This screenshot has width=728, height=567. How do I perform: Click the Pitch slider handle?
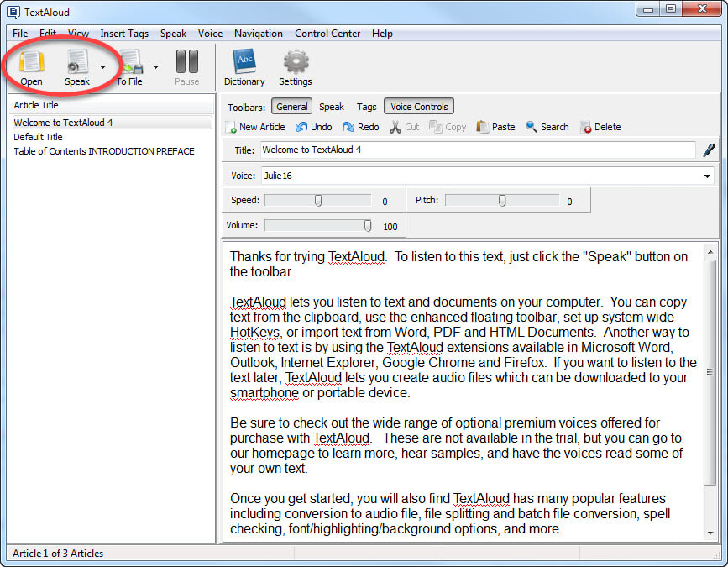coord(502,200)
